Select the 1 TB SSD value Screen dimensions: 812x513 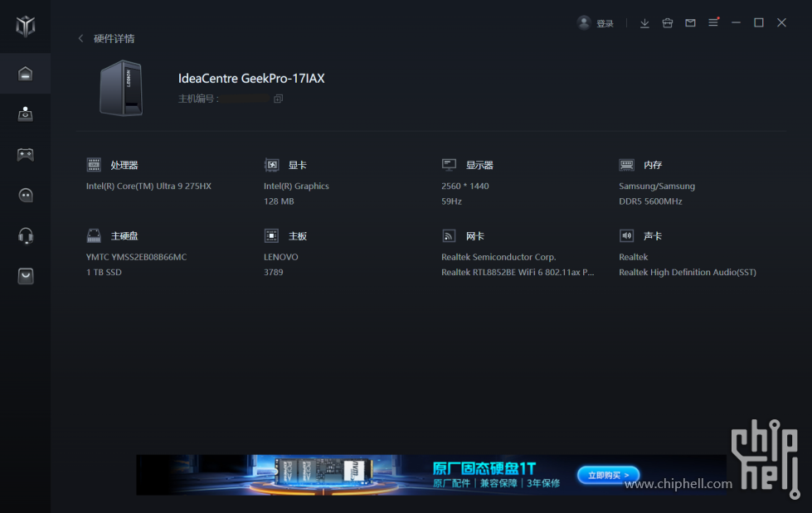point(104,273)
